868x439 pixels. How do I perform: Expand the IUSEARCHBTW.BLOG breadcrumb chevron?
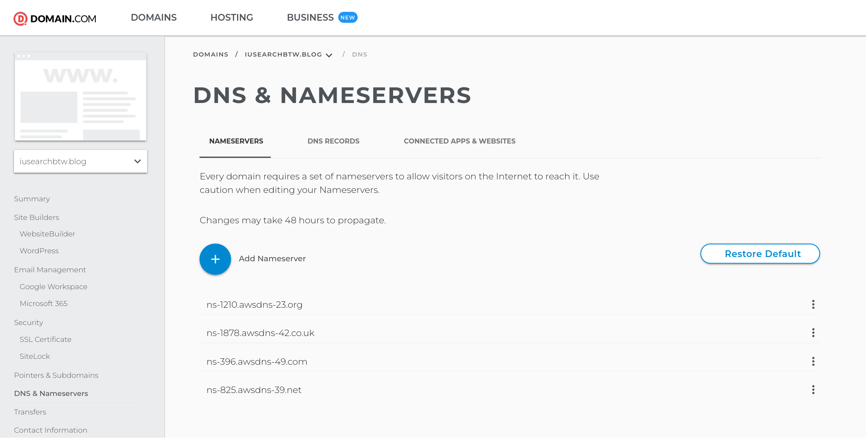click(x=329, y=55)
